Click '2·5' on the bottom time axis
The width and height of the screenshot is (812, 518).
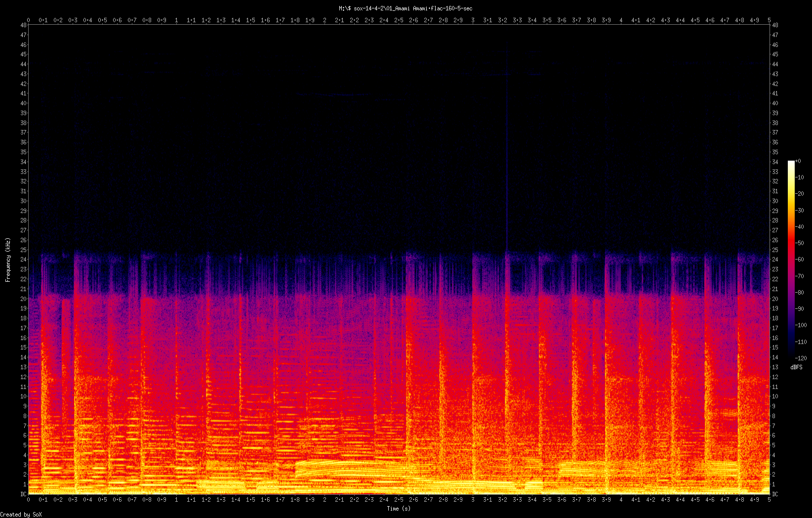(x=399, y=500)
